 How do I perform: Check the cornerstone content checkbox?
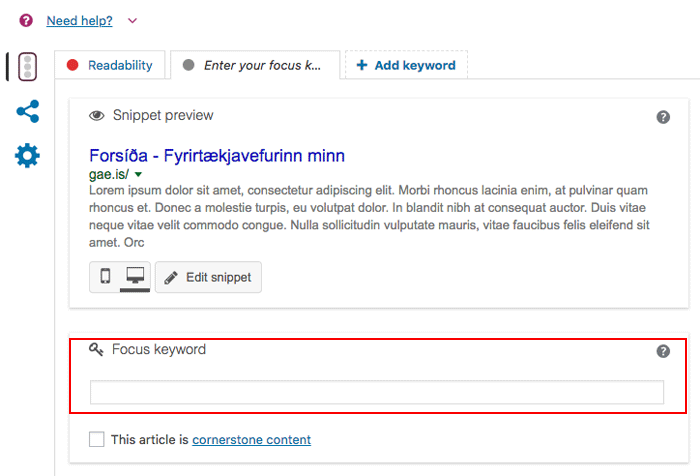(x=96, y=439)
